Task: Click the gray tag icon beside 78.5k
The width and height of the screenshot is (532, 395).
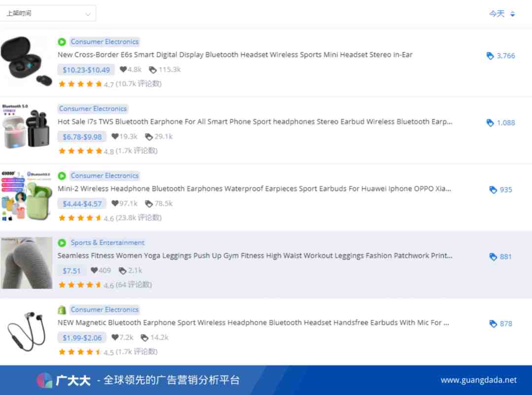Action: click(x=149, y=204)
